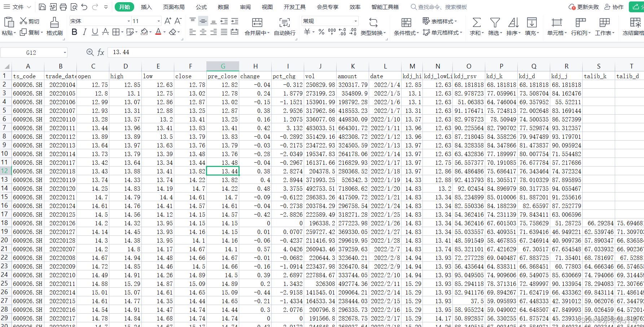Increase decimal places

[x=343, y=32]
